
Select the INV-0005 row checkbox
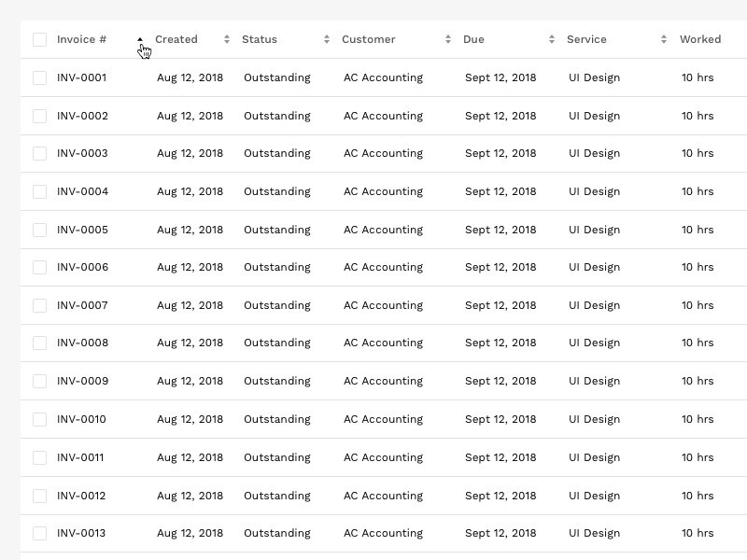point(39,230)
